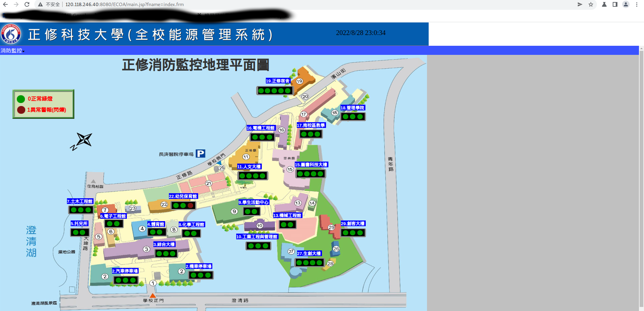The image size is (644, 311).
Task: Select the 6.電子工程館 label
Action: 113,216
